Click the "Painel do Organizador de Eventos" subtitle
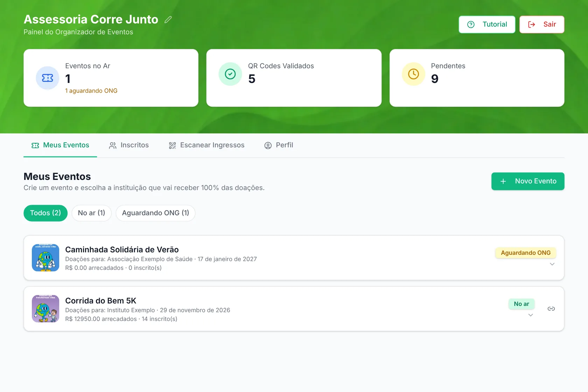588x392 pixels. (78, 32)
